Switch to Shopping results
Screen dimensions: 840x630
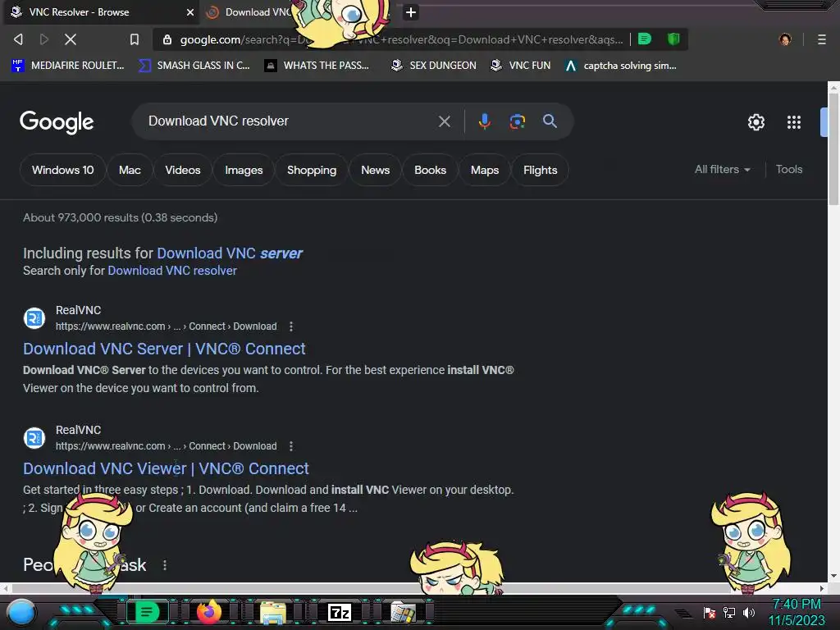312,171
